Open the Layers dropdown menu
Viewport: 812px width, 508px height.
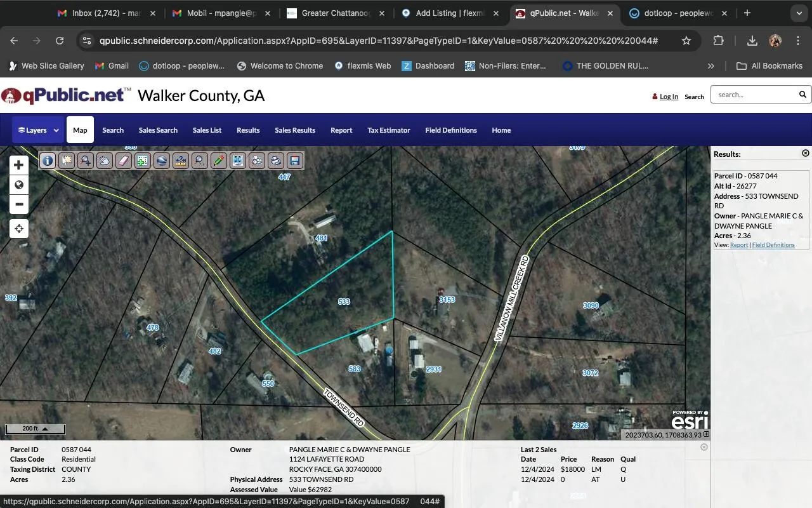[38, 130]
